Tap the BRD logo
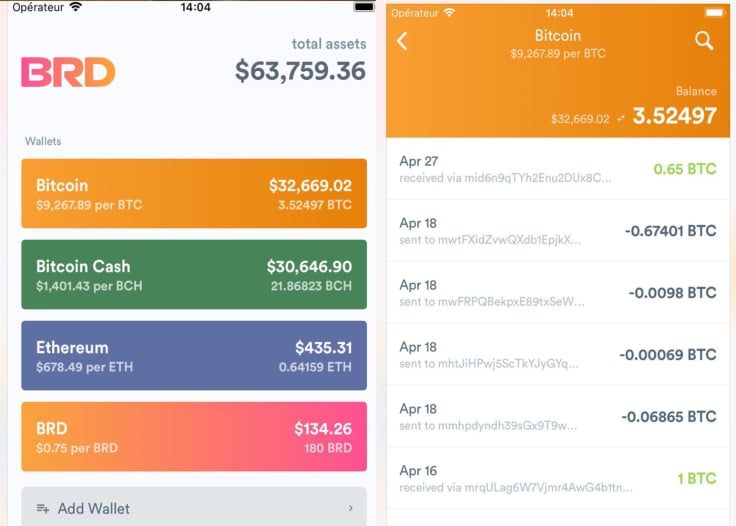The width and height of the screenshot is (736, 526). click(x=68, y=72)
